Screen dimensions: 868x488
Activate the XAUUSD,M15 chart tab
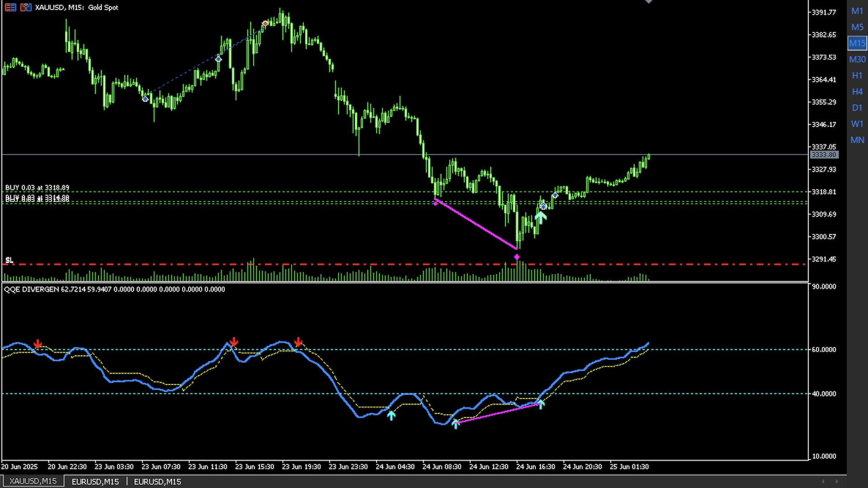pyautogui.click(x=33, y=481)
